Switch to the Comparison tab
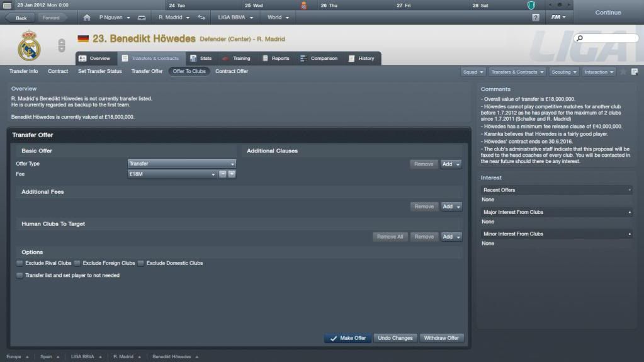Screen dimensions: 644x362 (x=319, y=59)
